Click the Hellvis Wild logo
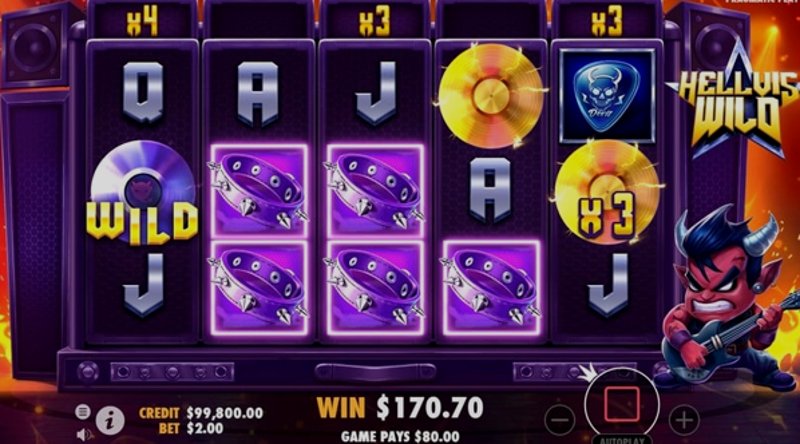The width and height of the screenshot is (800, 444). [733, 102]
